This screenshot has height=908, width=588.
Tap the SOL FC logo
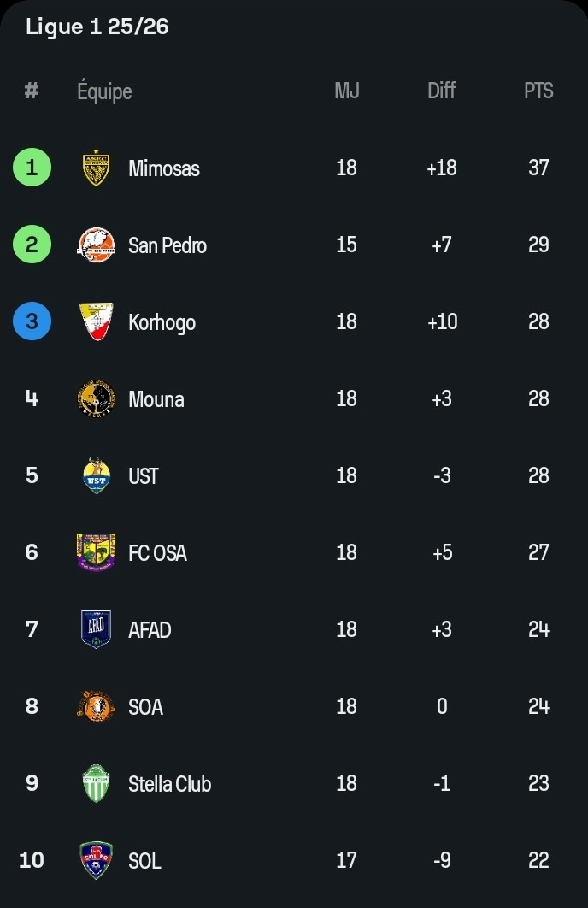point(96,860)
